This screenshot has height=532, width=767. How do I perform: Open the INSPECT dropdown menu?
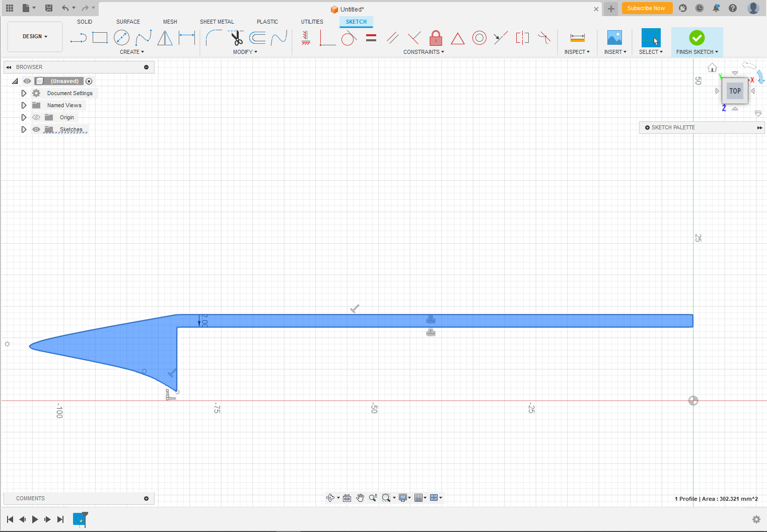coord(577,52)
